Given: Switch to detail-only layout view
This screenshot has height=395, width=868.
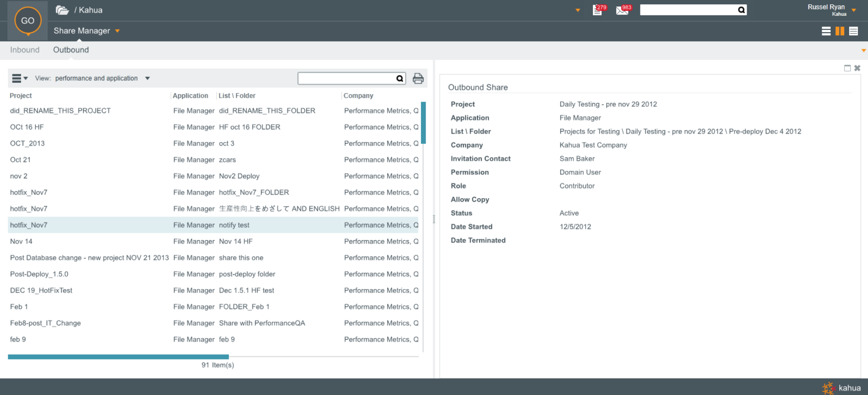Looking at the screenshot, I should pos(853,31).
